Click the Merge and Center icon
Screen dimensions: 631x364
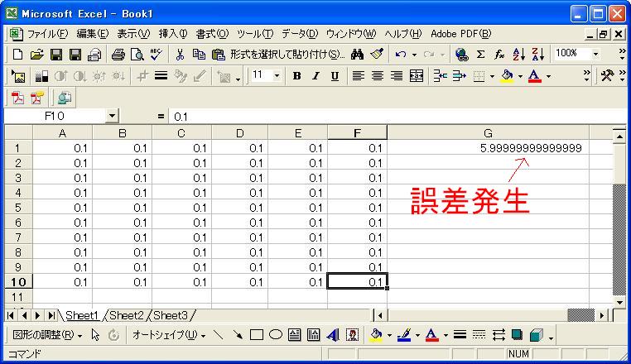pyautogui.click(x=416, y=75)
